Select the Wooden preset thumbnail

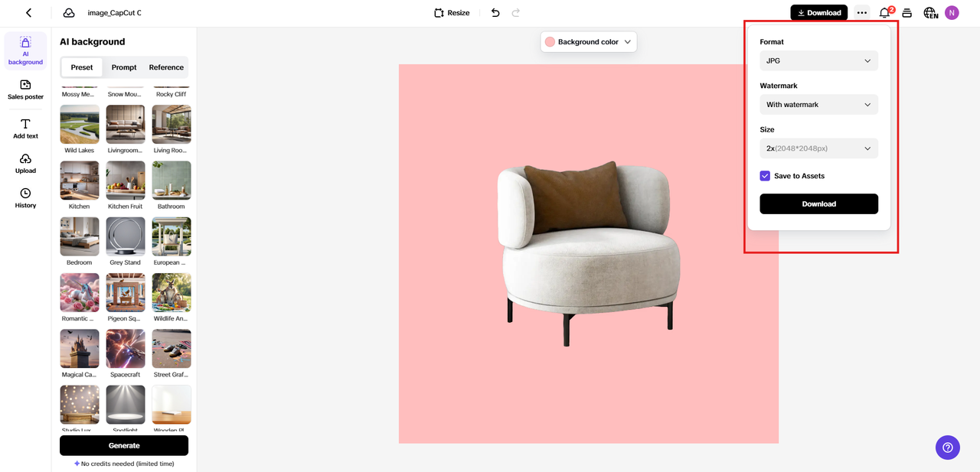[171, 405]
